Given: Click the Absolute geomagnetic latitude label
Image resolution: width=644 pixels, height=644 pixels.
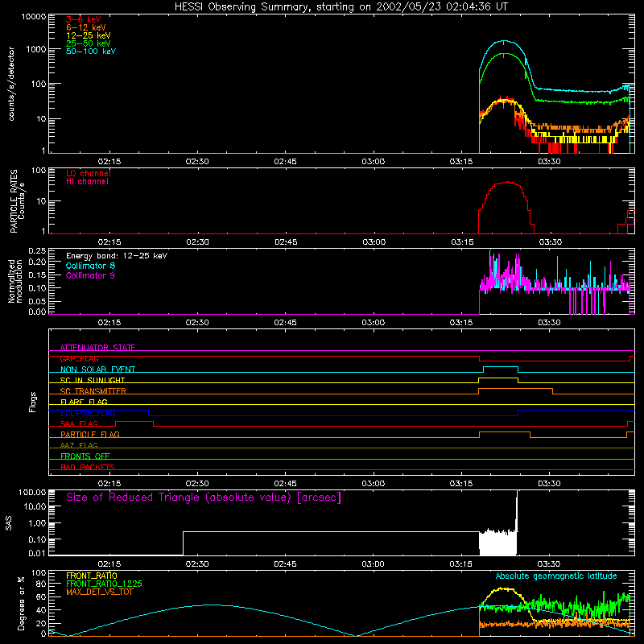Looking at the screenshot, I should (556, 576).
